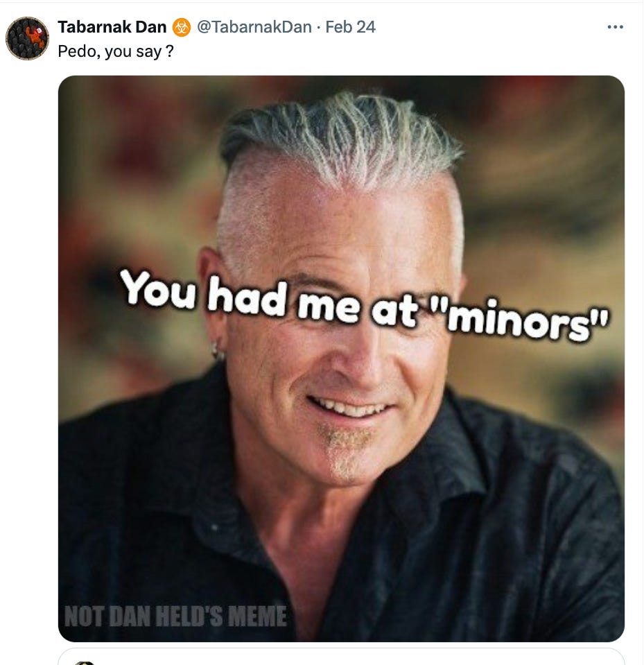Screen dimensions: 644x665
Task: Click the man's spiky gray hair in the photo
Action: pyautogui.click(x=341, y=136)
